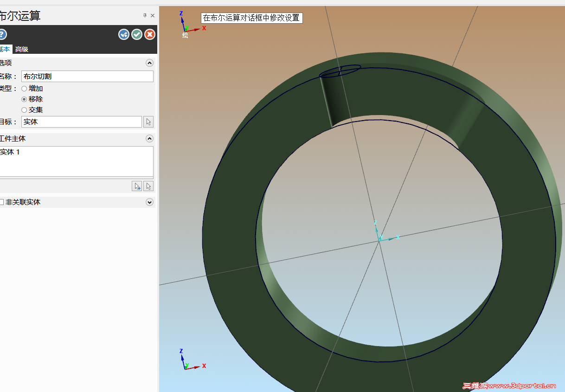Confirm Boolean operation with green checkmark
This screenshot has width=565, height=392.
point(137,34)
